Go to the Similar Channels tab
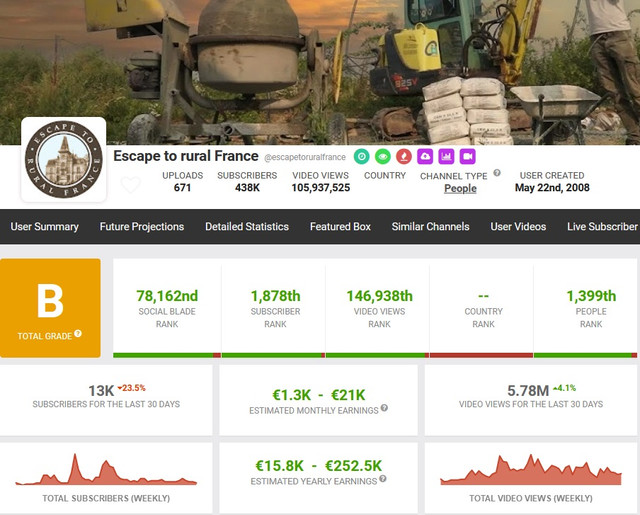Image resolution: width=640 pixels, height=515 pixels. (x=430, y=226)
